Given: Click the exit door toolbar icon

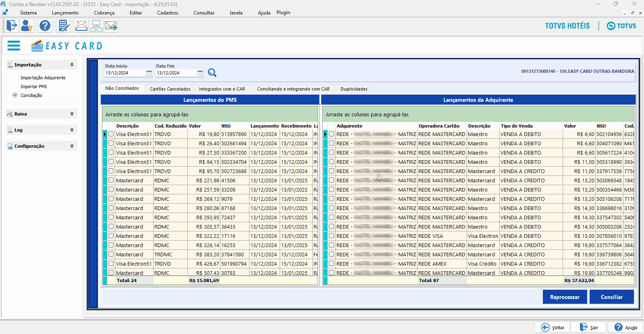Looking at the screenshot, I should coord(12,26).
